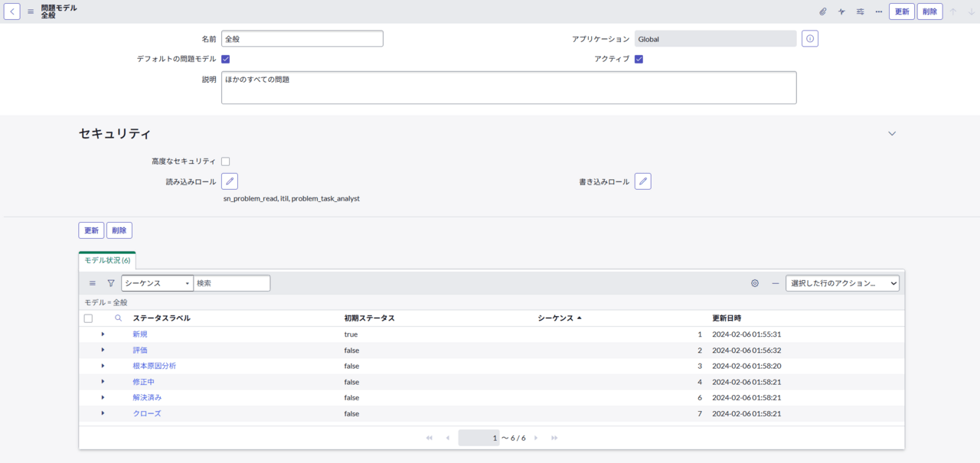Toggle デフォルトの問題モデル checkbox

click(226, 59)
